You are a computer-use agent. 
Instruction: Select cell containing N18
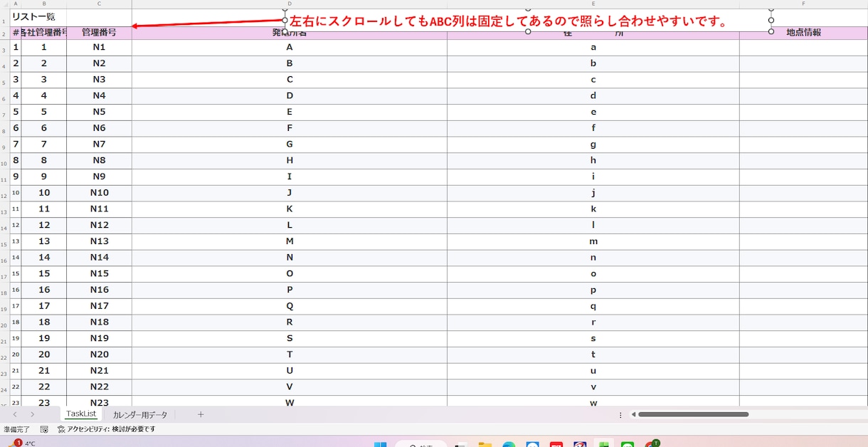point(99,322)
